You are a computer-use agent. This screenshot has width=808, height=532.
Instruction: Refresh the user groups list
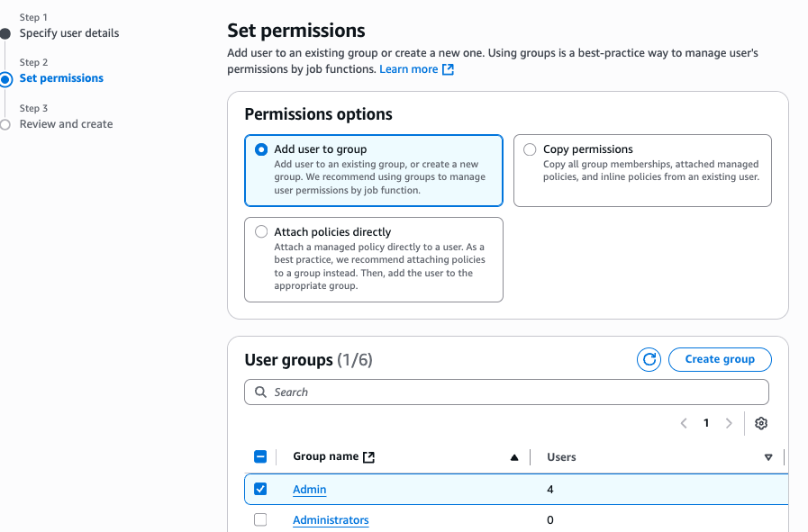coord(649,359)
